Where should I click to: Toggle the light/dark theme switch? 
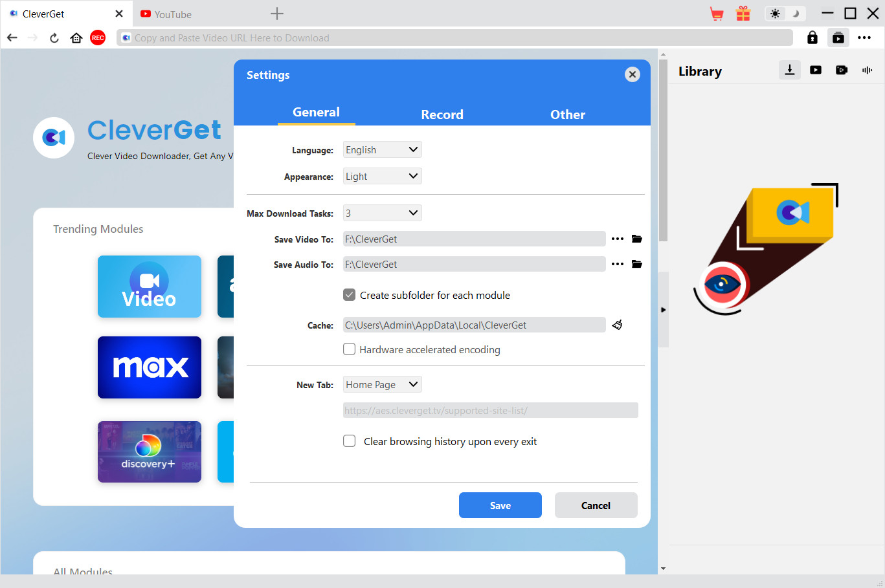(785, 14)
